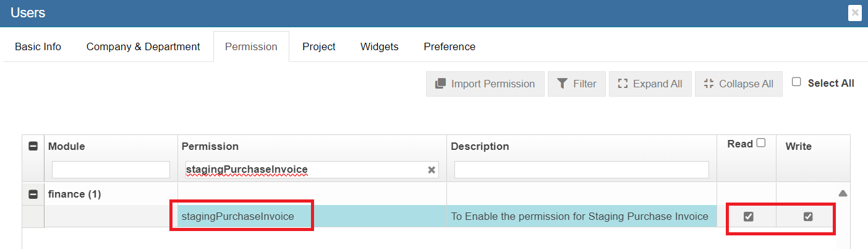Screen dimensions: 868x249
Task: Check the Select All checkbox
Action: [x=796, y=82]
